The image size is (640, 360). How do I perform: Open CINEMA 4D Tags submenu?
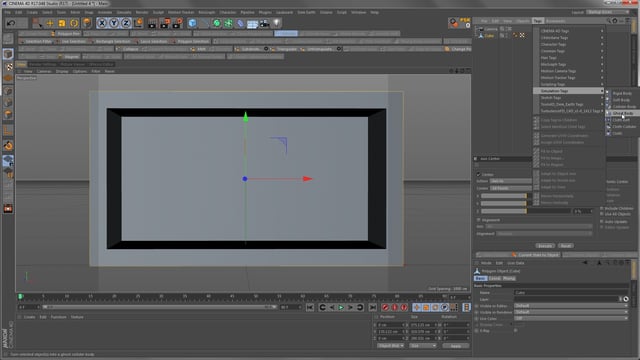tap(569, 31)
